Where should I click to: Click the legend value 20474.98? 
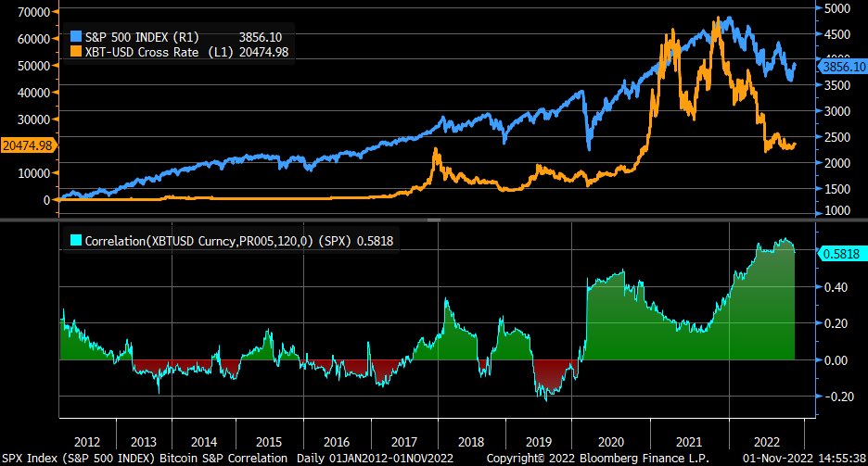coord(263,52)
